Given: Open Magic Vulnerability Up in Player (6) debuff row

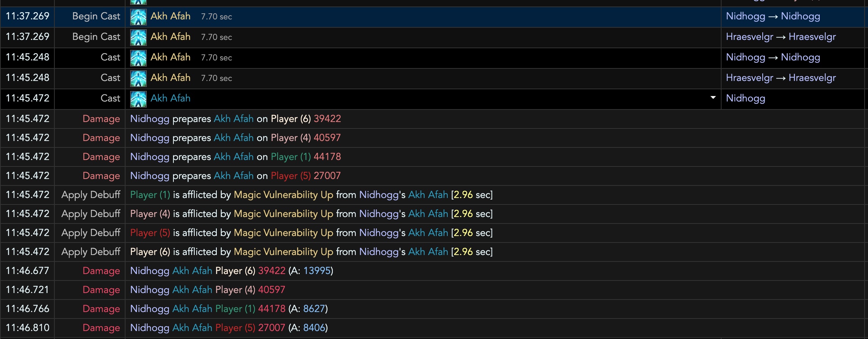Looking at the screenshot, I should (x=283, y=252).
